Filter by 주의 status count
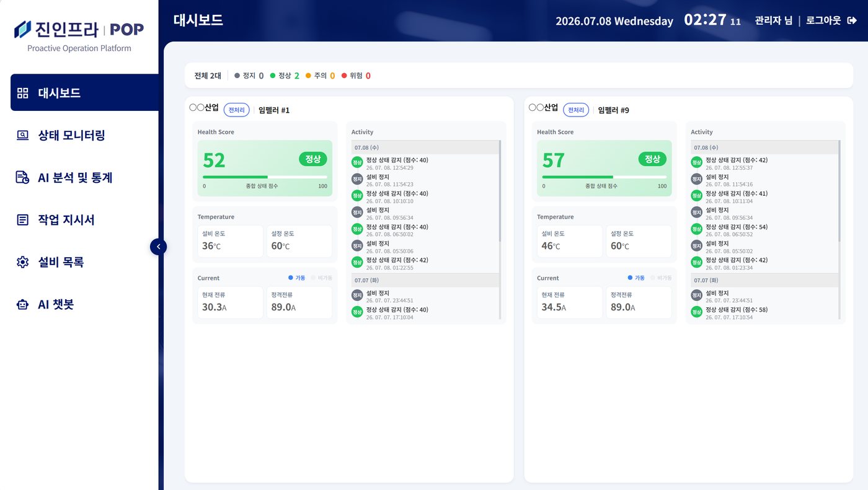868x490 pixels. [321, 76]
